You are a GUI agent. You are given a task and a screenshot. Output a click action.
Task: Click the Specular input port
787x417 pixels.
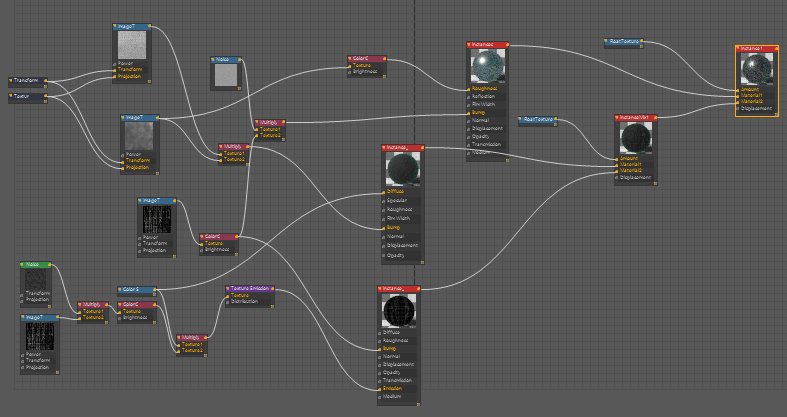[x=383, y=201]
